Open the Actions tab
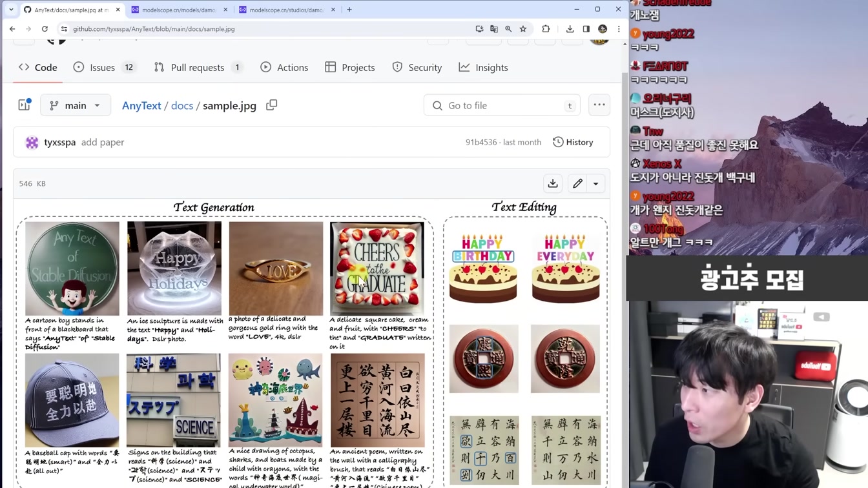The width and height of the screenshot is (868, 488). tap(284, 67)
